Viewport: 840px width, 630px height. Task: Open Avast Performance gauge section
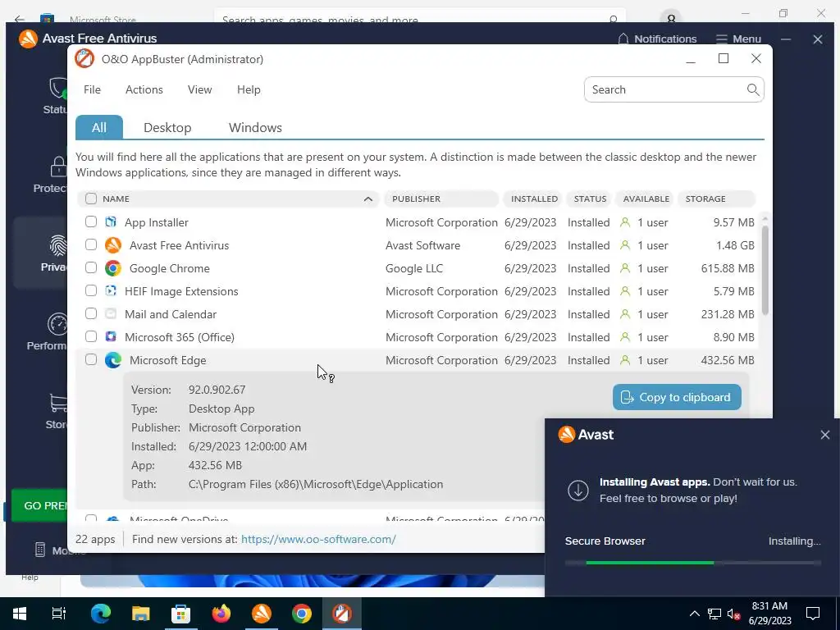(x=48, y=332)
